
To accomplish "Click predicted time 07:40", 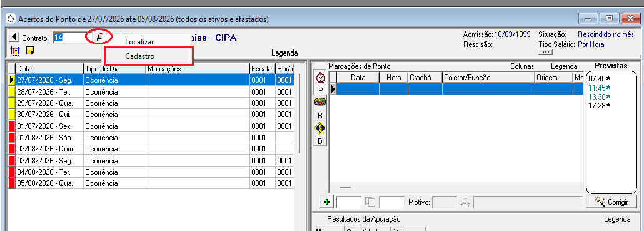I will [x=600, y=78].
